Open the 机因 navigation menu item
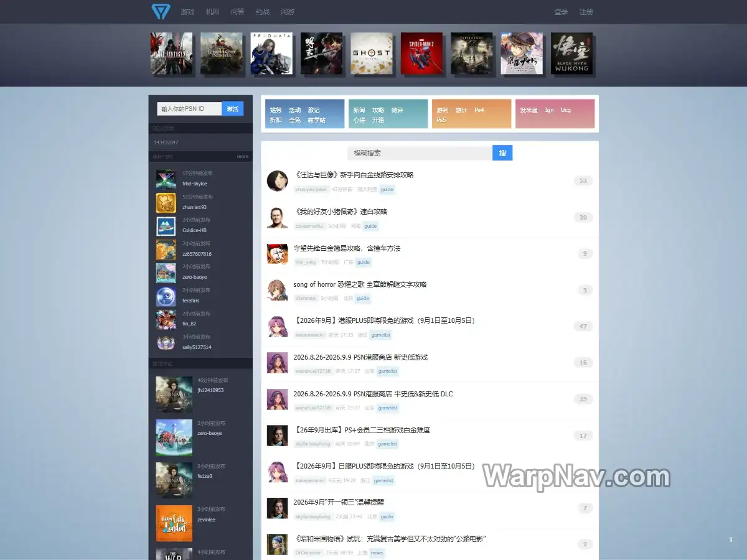 (x=212, y=12)
